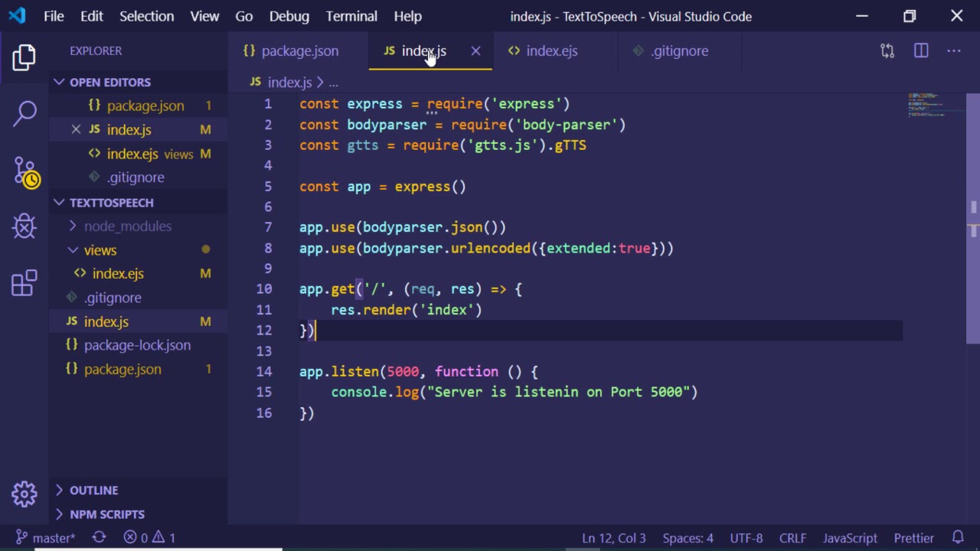Click the master branch indicator
Viewport: 980px width, 551px height.
click(46, 538)
